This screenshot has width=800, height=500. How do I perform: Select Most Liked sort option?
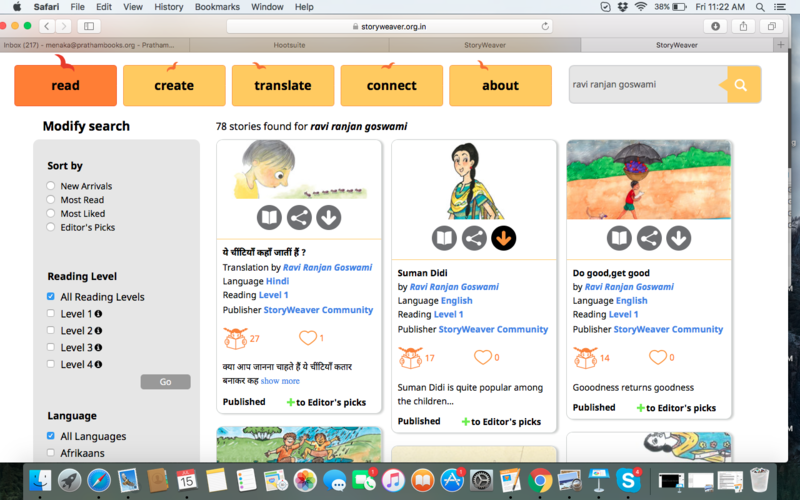[x=51, y=213]
